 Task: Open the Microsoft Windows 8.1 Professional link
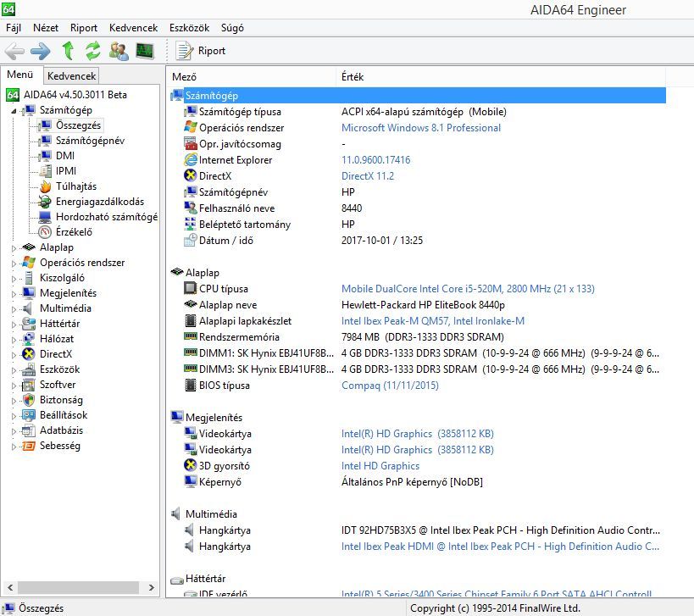pos(421,128)
